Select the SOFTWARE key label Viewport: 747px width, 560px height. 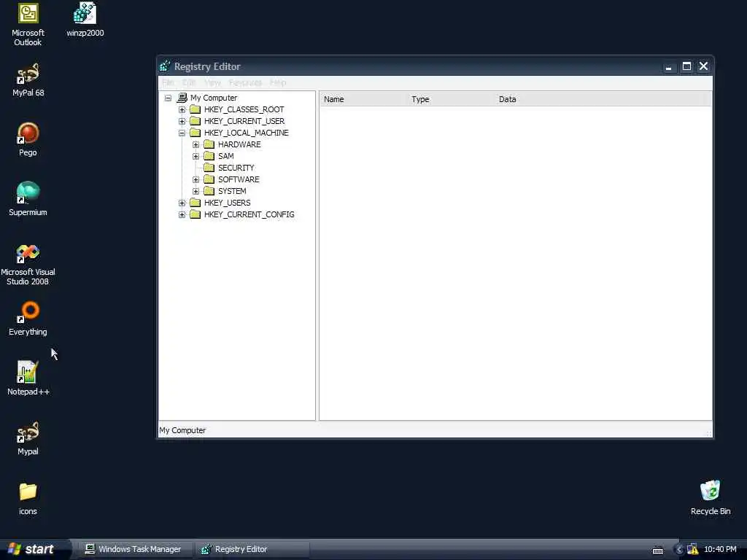239,179
